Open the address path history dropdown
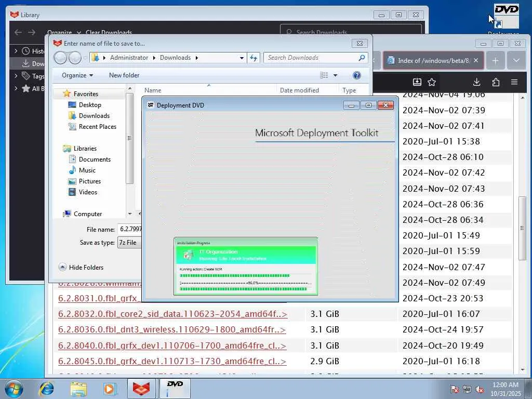This screenshot has width=532, height=399. [242, 58]
